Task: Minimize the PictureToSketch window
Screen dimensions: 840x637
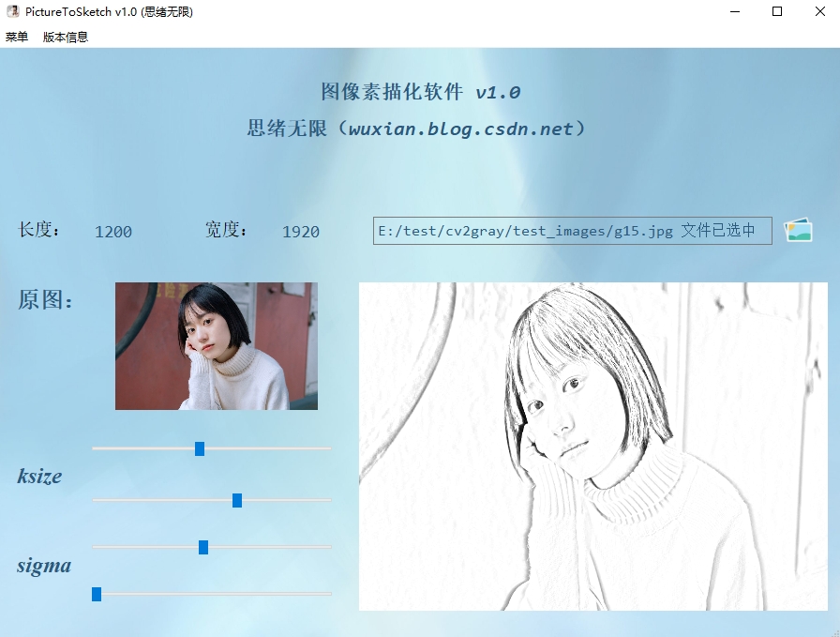Action: coord(735,11)
